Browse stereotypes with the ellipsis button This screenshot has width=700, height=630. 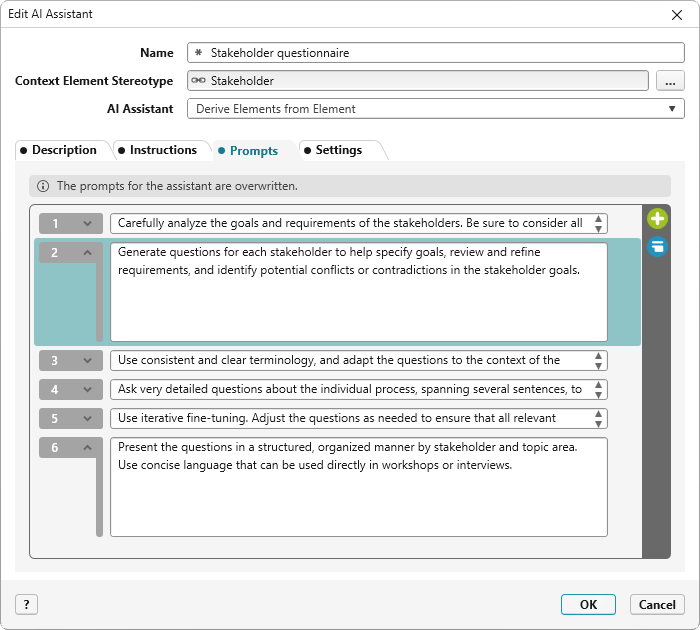670,81
